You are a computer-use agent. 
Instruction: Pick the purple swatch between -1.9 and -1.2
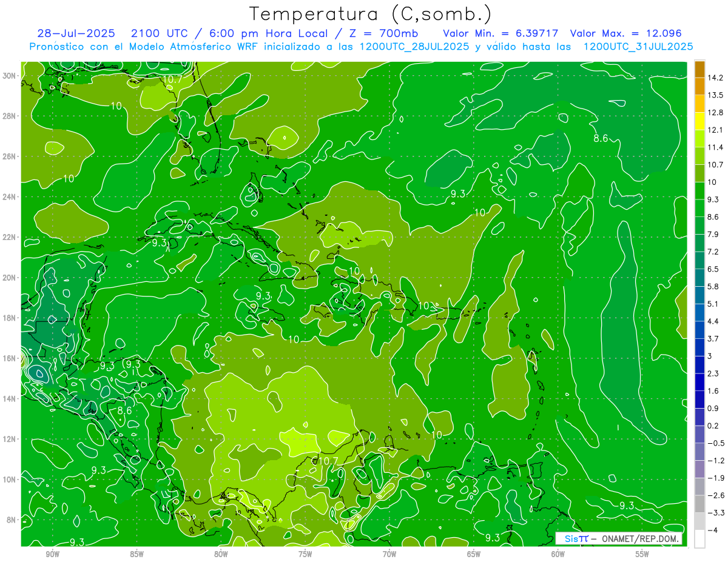(x=699, y=469)
